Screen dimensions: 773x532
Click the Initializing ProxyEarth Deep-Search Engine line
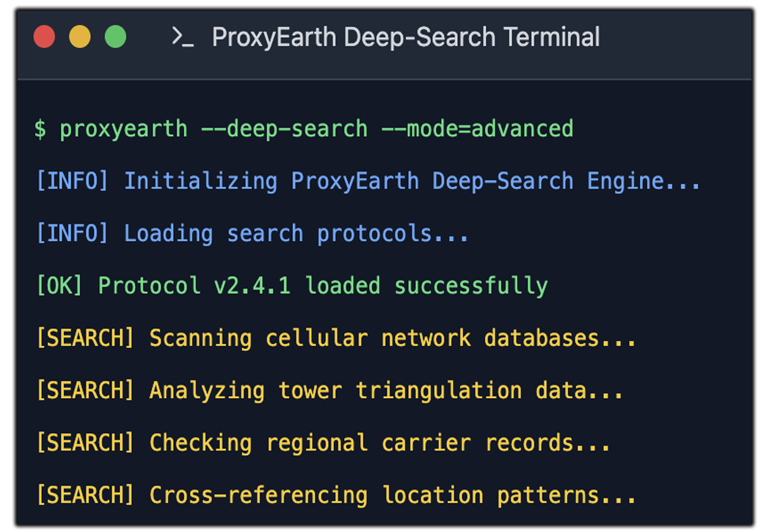[412, 181]
